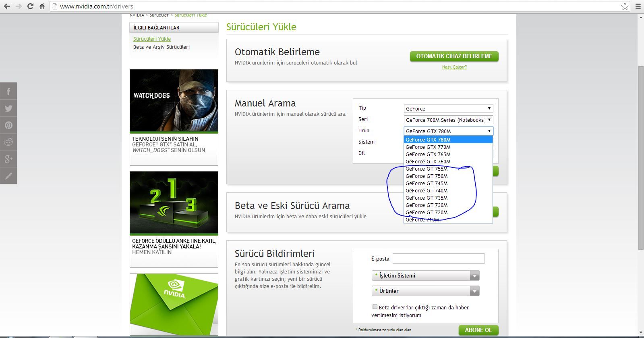Image resolution: width=644 pixels, height=338 pixels.
Task: Share the page on Reddit
Action: [x=8, y=142]
